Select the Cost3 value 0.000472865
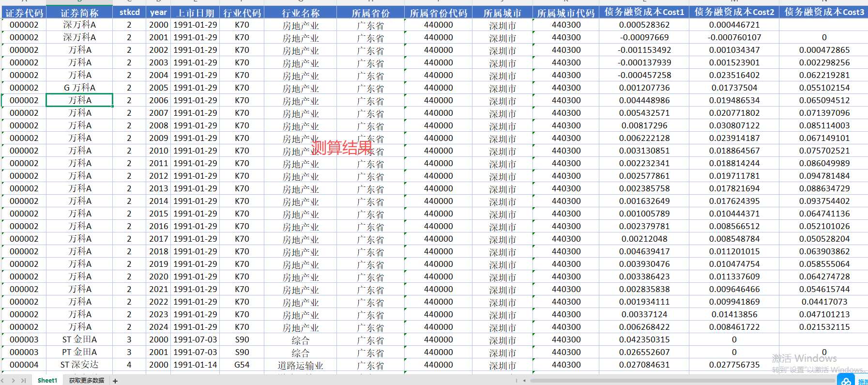The image size is (868, 385). point(824,50)
